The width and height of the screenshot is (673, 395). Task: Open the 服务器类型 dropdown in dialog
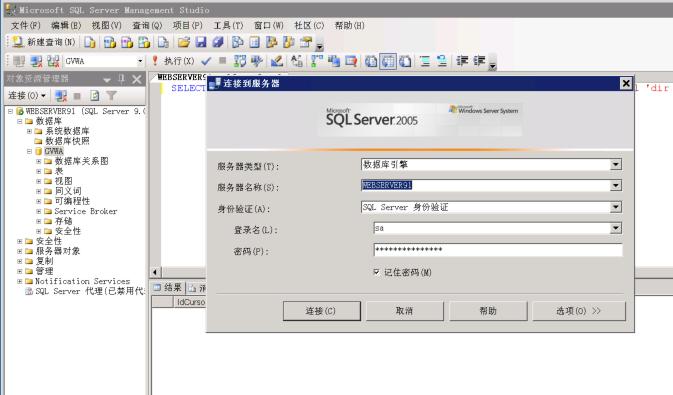[x=616, y=164]
